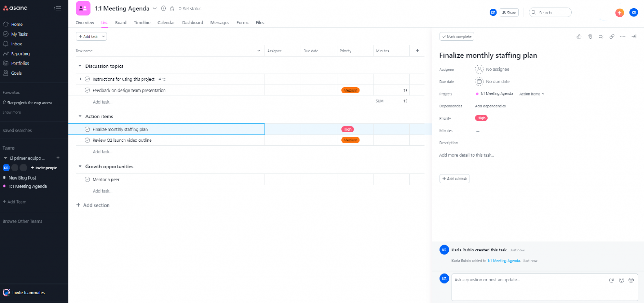Click the Share button
The width and height of the screenshot is (644, 303).
pyautogui.click(x=509, y=13)
